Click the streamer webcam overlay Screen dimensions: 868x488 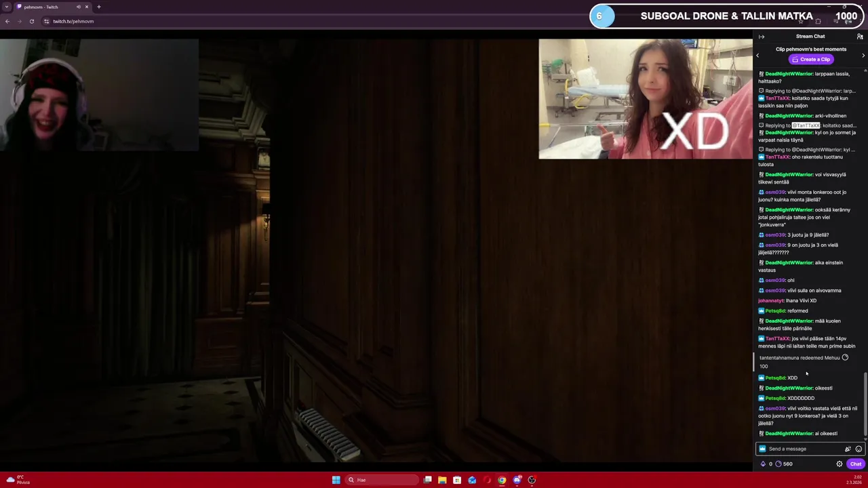tap(99, 95)
